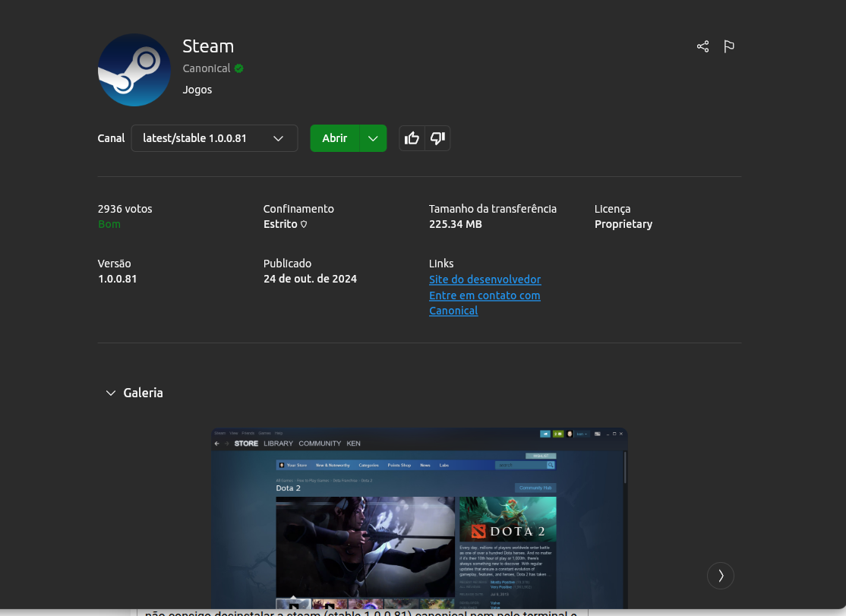Expand options arrow beside Abrir button

(x=373, y=138)
